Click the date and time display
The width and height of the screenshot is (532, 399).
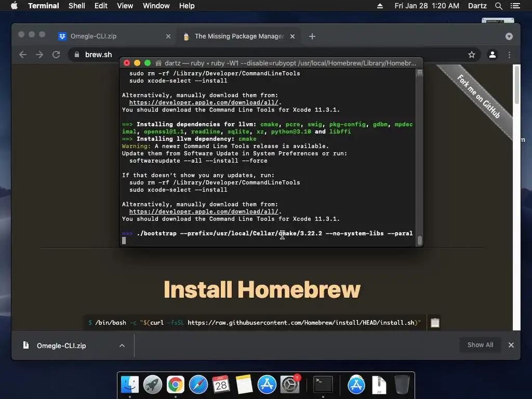point(427,6)
